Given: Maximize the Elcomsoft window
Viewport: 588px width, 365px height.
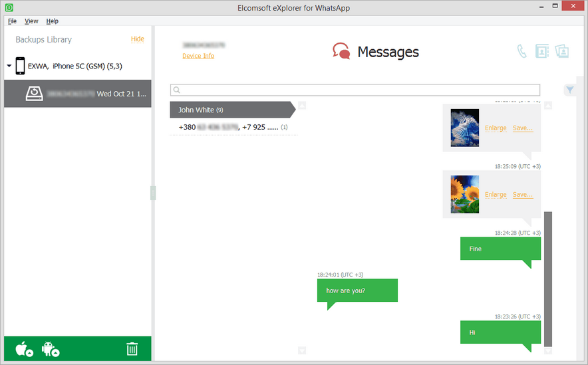Looking at the screenshot, I should point(555,6).
